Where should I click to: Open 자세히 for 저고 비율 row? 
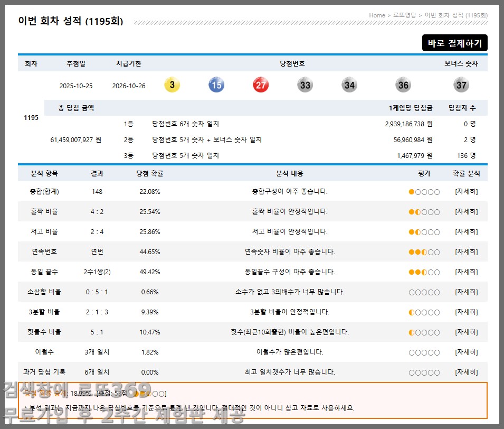tap(467, 232)
